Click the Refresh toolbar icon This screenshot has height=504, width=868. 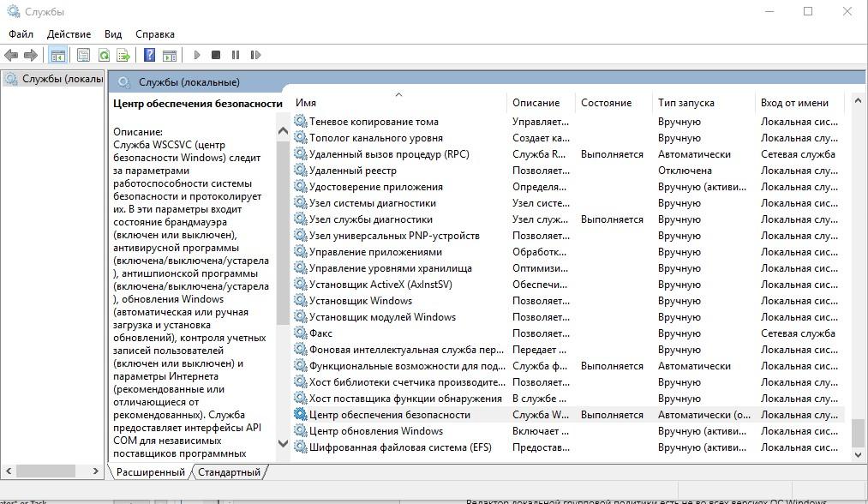(104, 55)
